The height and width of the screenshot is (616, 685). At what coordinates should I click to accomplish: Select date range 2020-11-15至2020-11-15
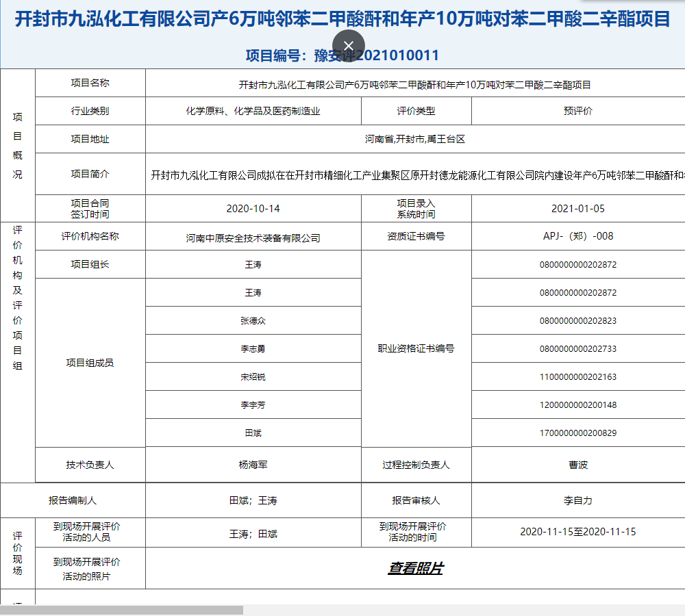578,532
